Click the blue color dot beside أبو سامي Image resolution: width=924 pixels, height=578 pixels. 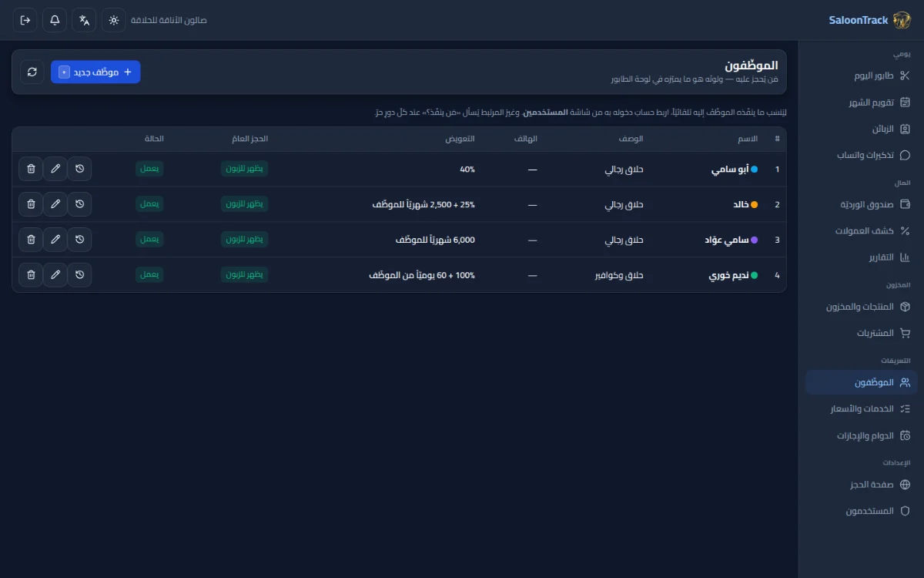(754, 169)
